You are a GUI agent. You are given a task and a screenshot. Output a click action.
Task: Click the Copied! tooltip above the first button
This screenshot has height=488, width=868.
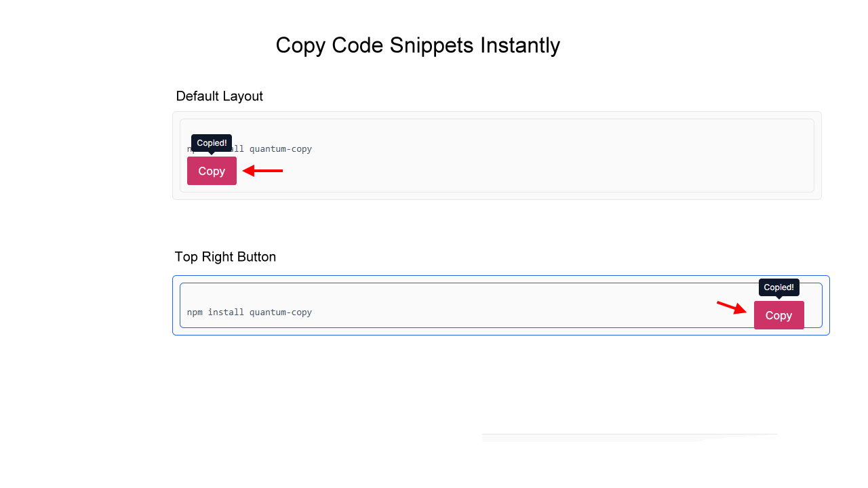pos(211,142)
